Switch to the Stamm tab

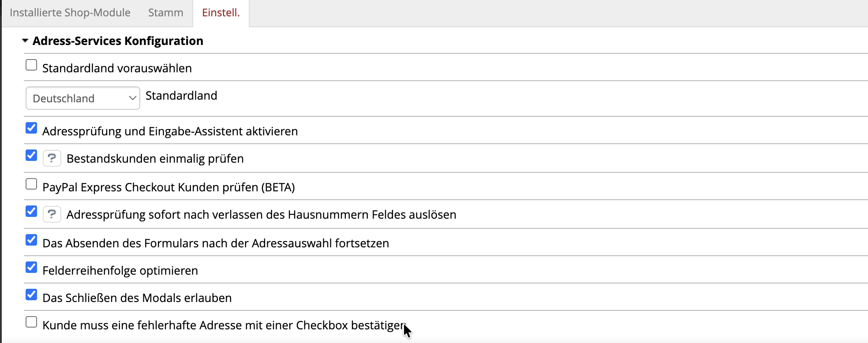pos(166,13)
